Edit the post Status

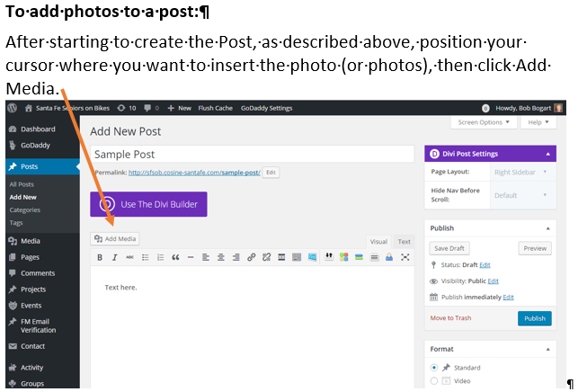[x=485, y=265]
